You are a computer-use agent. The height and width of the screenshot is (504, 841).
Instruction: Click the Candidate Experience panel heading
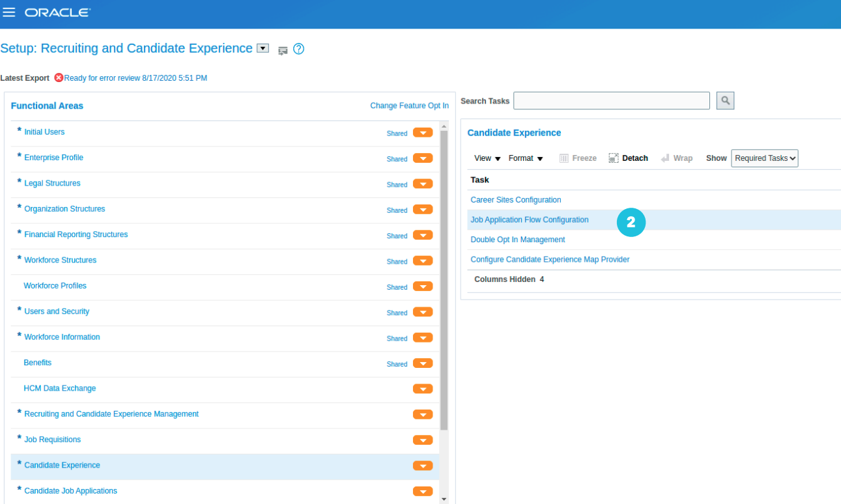click(514, 133)
